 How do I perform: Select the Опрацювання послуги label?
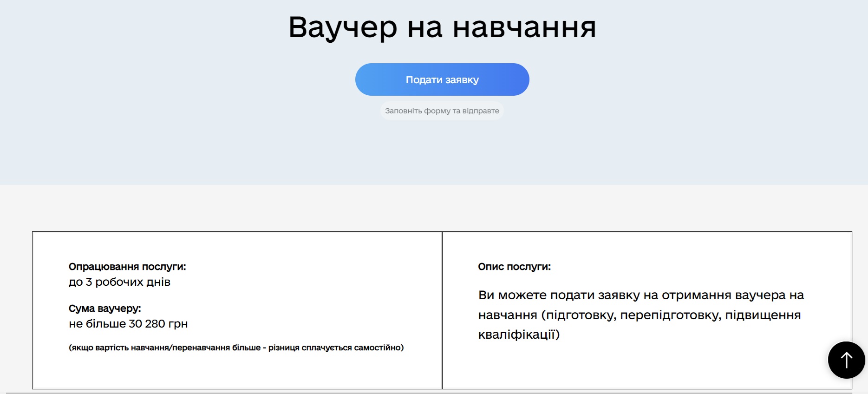coord(127,267)
